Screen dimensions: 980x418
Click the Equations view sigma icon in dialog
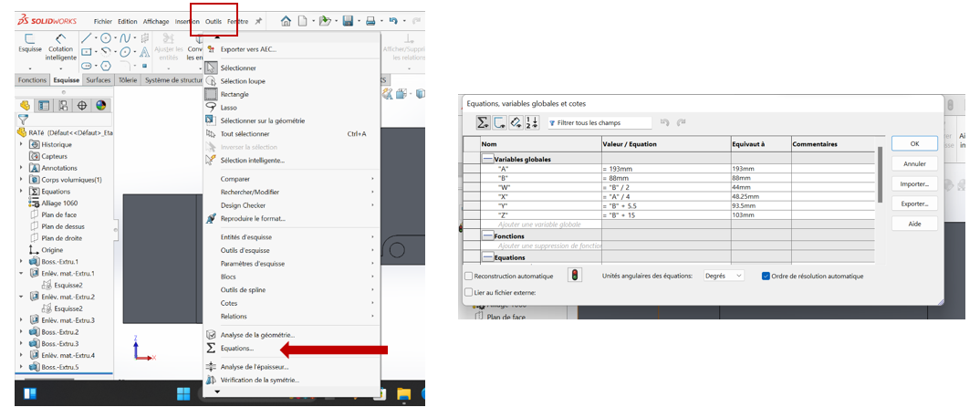(x=482, y=122)
